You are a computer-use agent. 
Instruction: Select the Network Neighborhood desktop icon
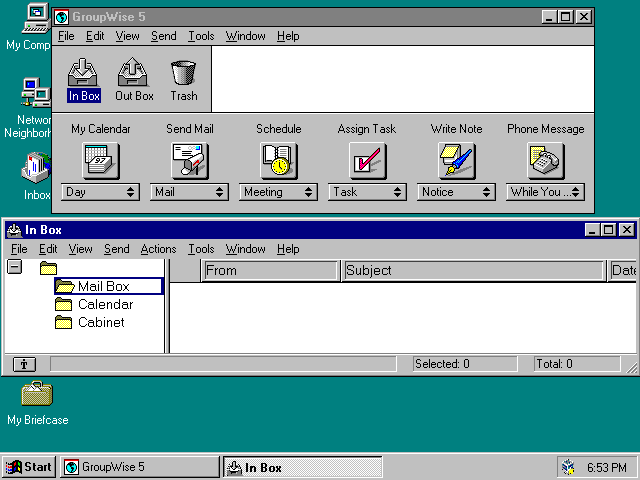29,108
